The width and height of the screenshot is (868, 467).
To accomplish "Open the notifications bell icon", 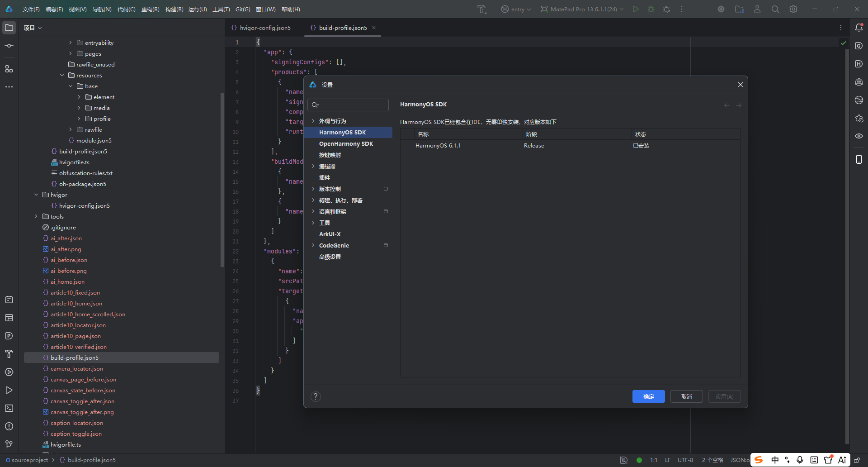I will pos(859,28).
